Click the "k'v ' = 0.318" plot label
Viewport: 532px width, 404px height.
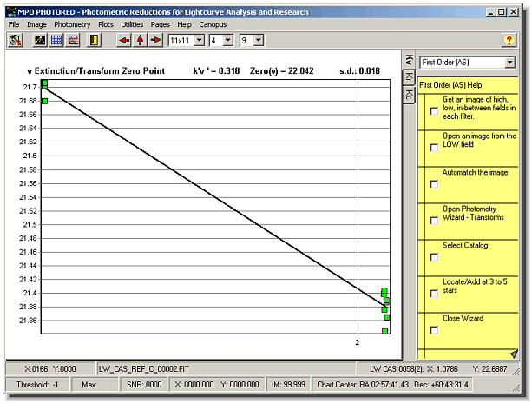(x=216, y=71)
